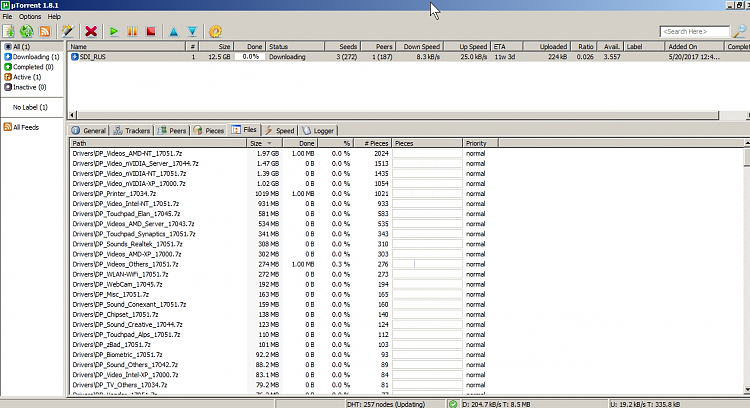Image resolution: width=750 pixels, height=408 pixels.
Task: Click the DHT: 257 nodes status text
Action: coord(386,404)
